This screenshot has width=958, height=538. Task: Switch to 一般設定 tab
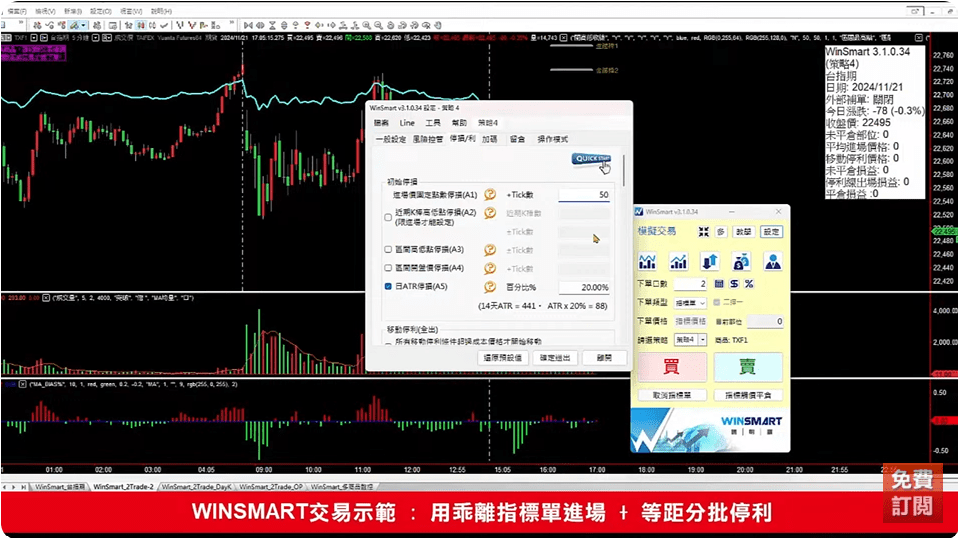[x=391, y=139]
